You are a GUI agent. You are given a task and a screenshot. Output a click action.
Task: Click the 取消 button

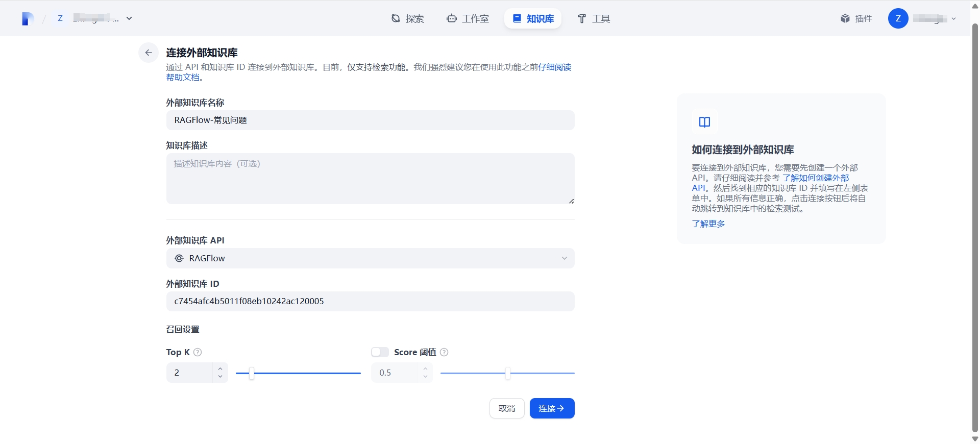[x=507, y=408]
